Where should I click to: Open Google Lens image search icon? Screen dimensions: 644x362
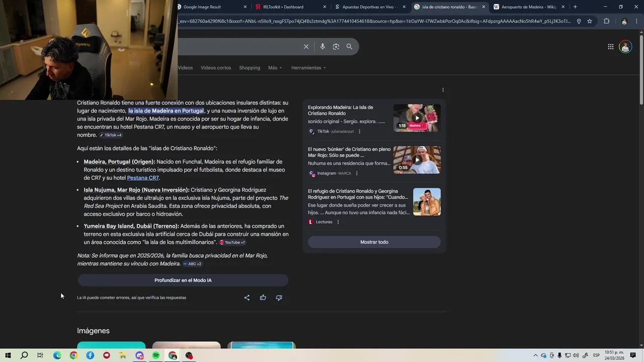[x=336, y=47]
